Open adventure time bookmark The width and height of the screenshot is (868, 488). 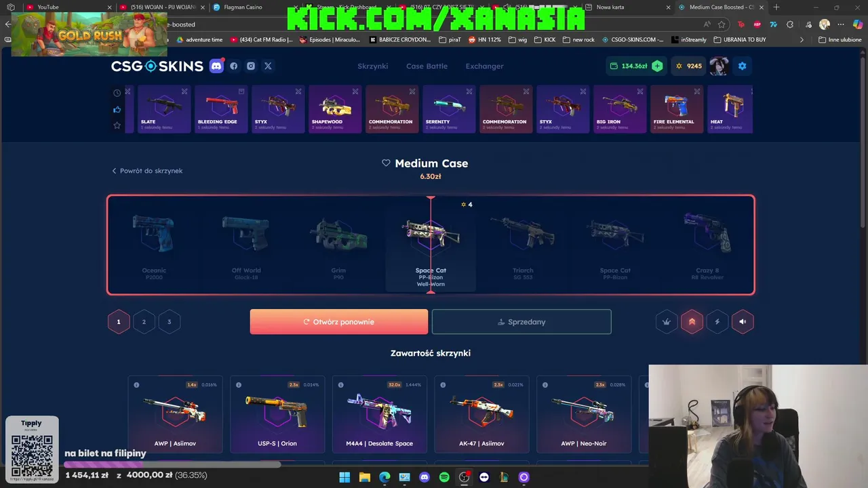199,39
